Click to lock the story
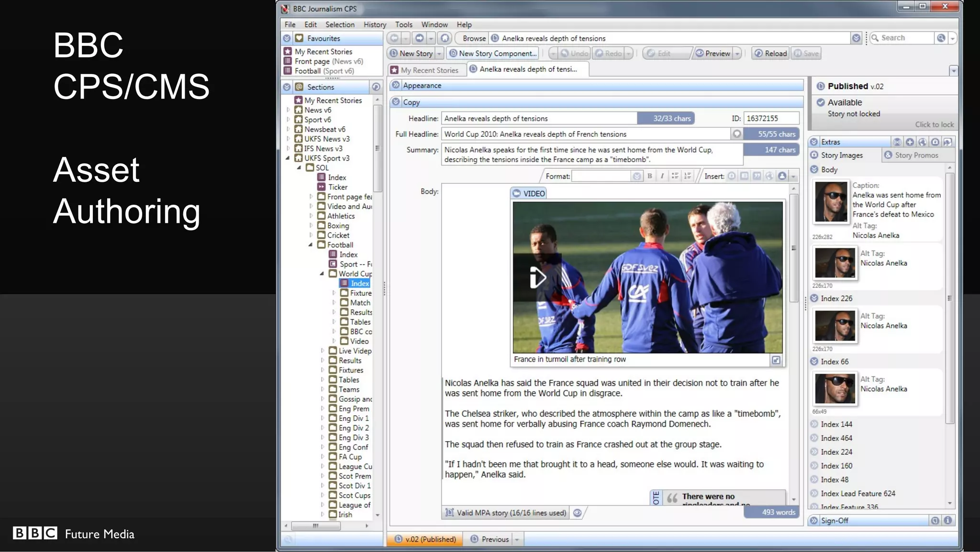Image resolution: width=980 pixels, height=552 pixels. click(934, 124)
